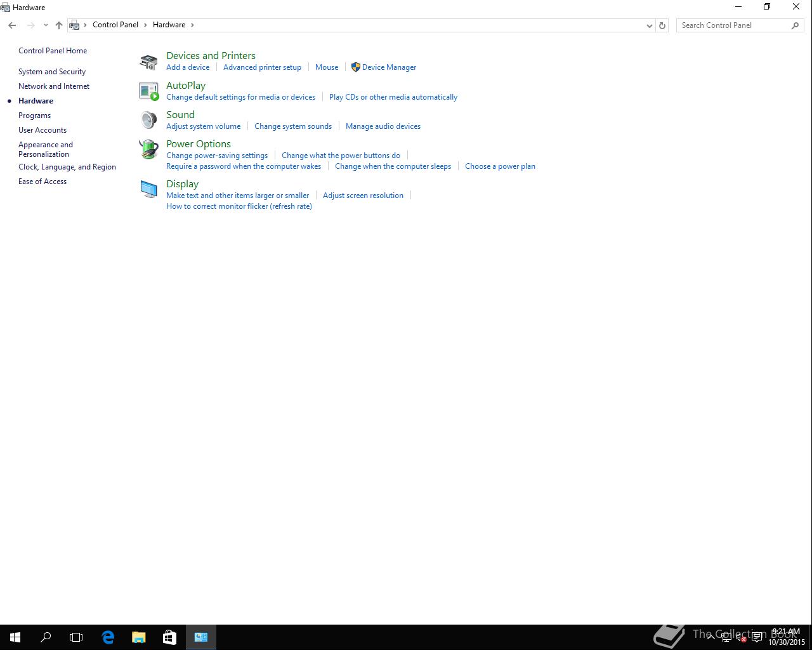Open the Action Center notification icon
The height and width of the screenshot is (650, 812).
tap(757, 637)
